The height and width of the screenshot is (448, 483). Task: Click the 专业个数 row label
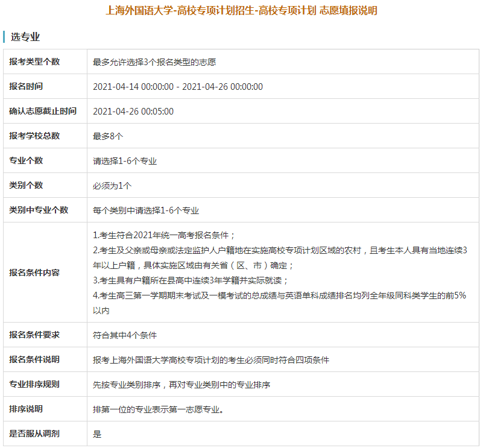pyautogui.click(x=26, y=160)
